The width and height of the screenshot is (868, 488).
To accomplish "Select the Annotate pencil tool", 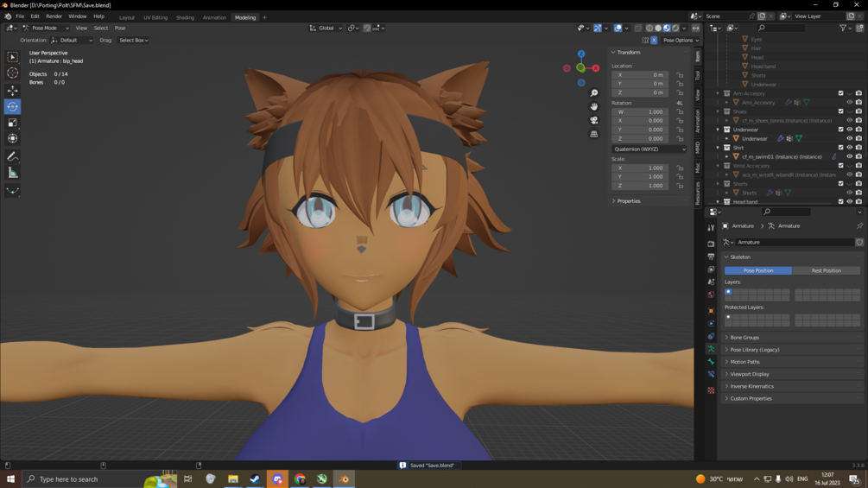I will (x=12, y=157).
